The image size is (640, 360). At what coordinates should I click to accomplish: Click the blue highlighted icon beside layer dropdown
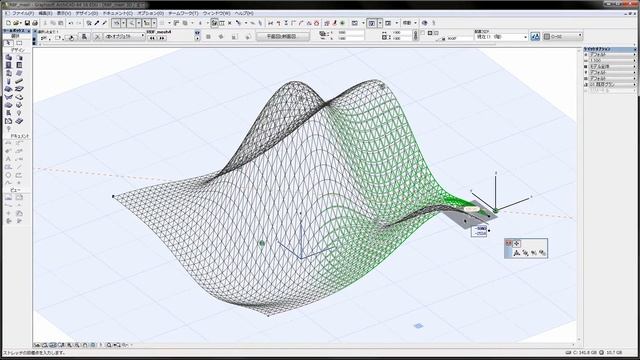tap(536, 37)
